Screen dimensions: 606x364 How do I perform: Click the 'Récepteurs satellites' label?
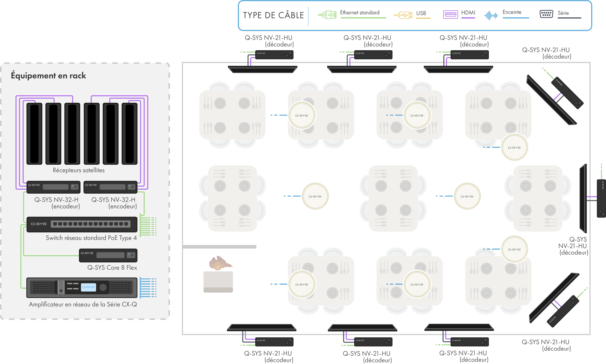[x=79, y=170]
